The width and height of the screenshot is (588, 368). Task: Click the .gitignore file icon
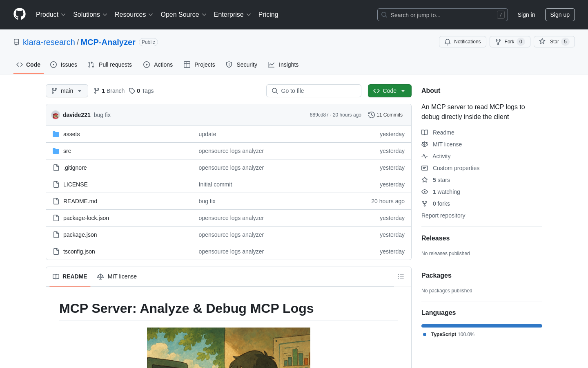[56, 168]
